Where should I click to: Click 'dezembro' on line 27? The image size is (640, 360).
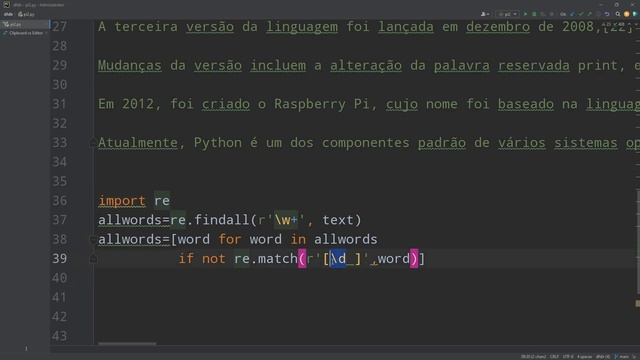(498, 27)
